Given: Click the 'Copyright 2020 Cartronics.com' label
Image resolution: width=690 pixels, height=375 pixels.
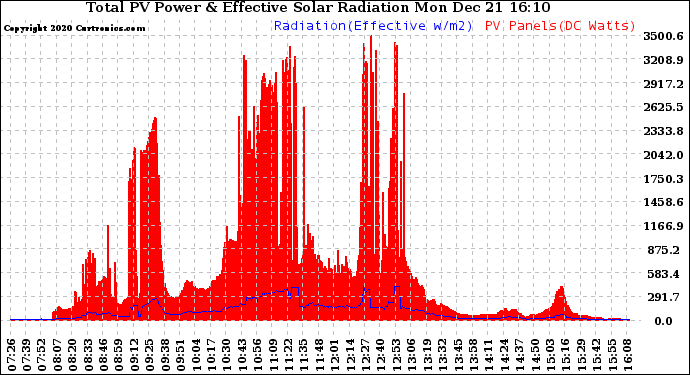Looking at the screenshot, I should point(74,28).
